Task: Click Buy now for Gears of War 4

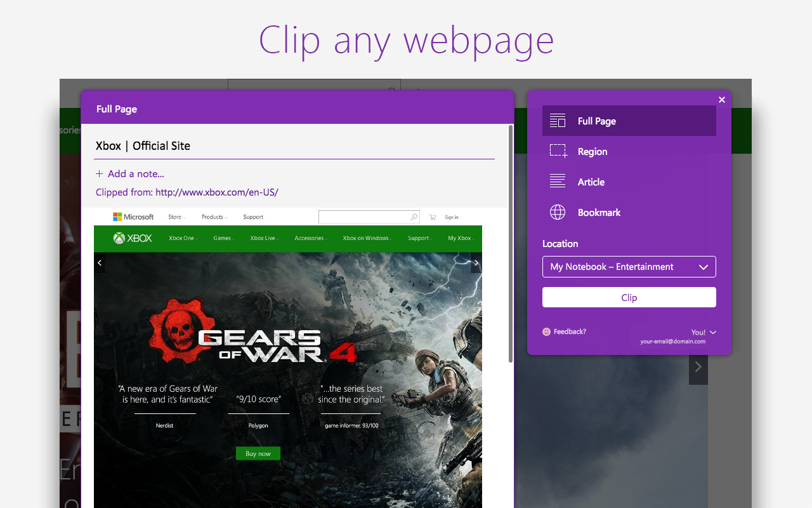Action: (x=258, y=453)
